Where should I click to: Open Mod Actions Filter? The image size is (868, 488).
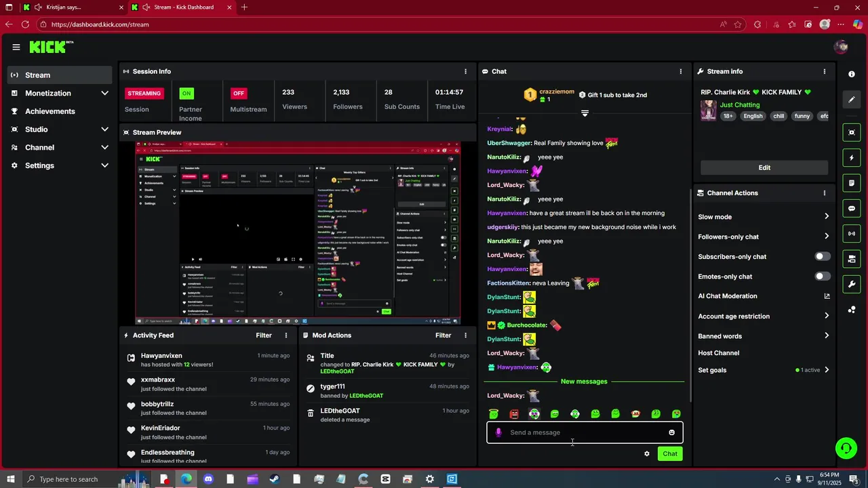tap(443, 335)
